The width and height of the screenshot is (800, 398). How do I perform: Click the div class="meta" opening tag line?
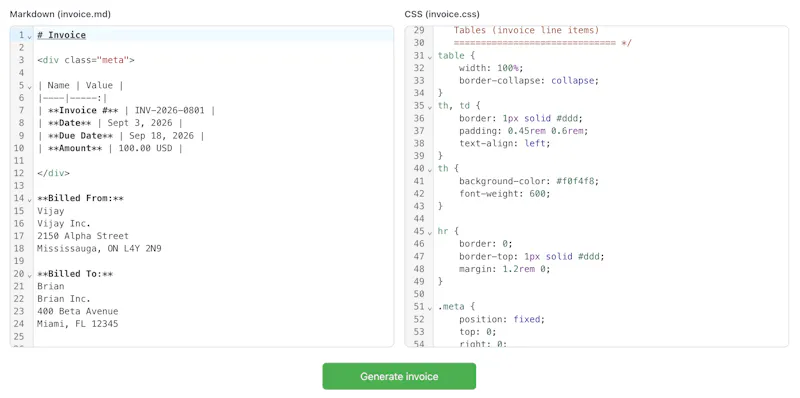(86, 60)
